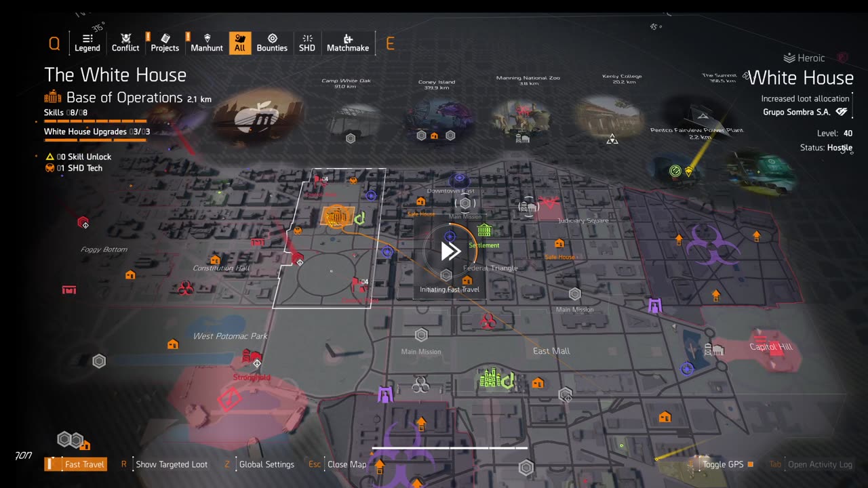Click the orange safe house in the far northeast
Image resolution: width=868 pixels, height=488 pixels.
click(757, 236)
